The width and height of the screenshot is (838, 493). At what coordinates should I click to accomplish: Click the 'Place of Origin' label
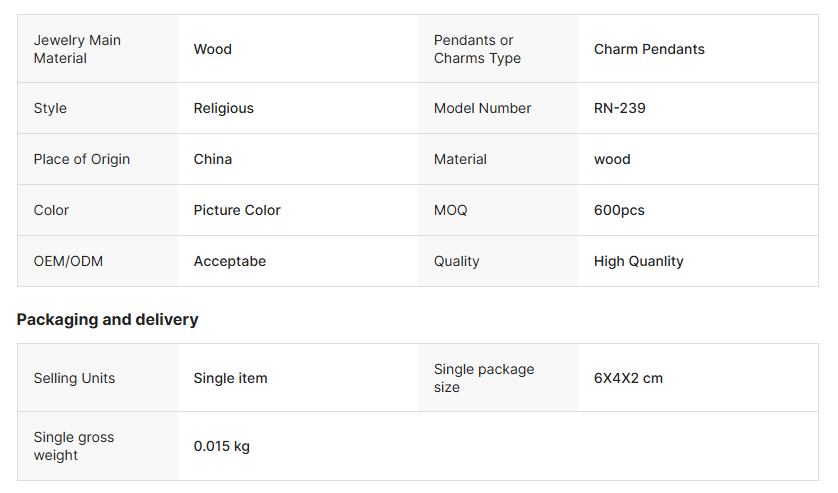(82, 159)
